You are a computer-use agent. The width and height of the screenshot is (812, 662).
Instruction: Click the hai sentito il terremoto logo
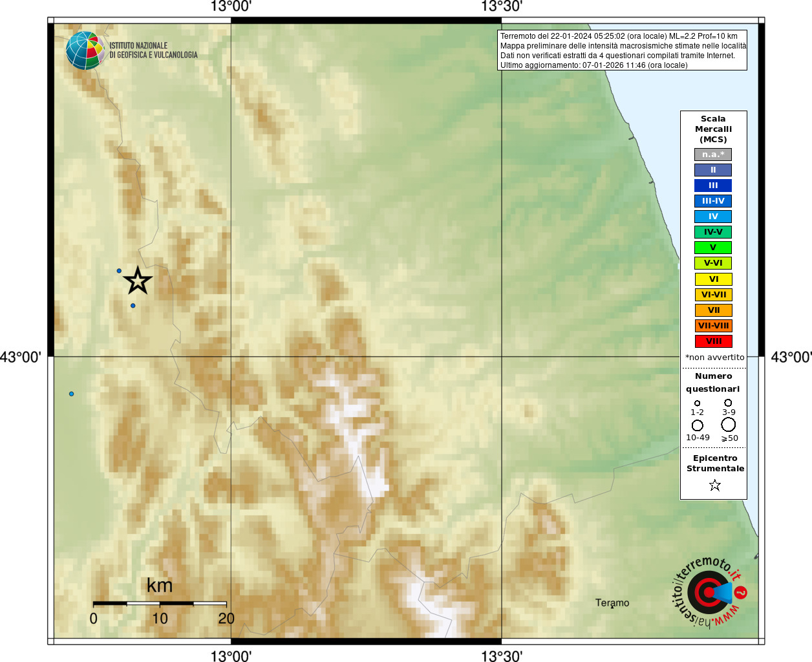point(710,592)
